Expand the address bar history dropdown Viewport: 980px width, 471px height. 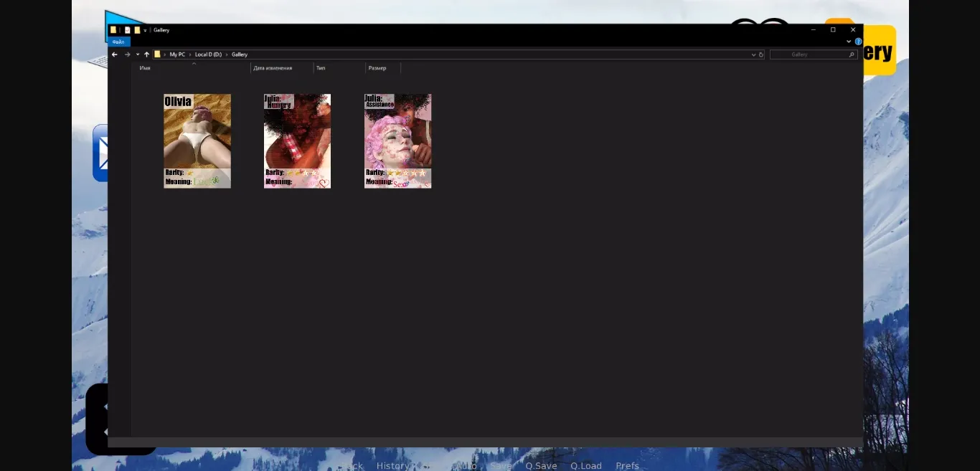coord(753,54)
